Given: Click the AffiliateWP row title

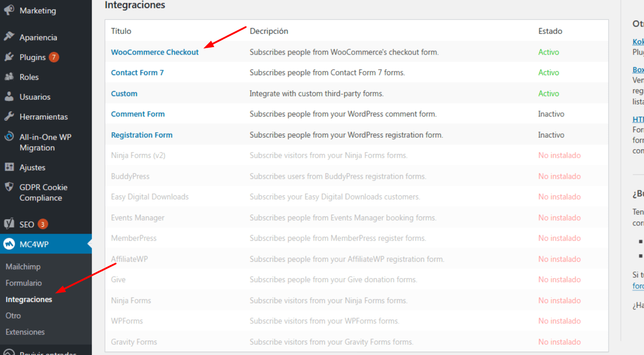Looking at the screenshot, I should tap(129, 259).
